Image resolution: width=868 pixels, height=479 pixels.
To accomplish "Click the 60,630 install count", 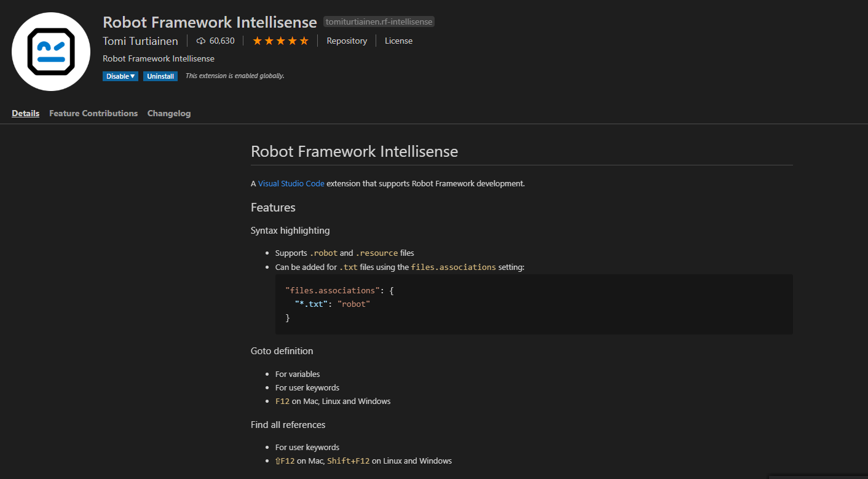I will coord(221,41).
